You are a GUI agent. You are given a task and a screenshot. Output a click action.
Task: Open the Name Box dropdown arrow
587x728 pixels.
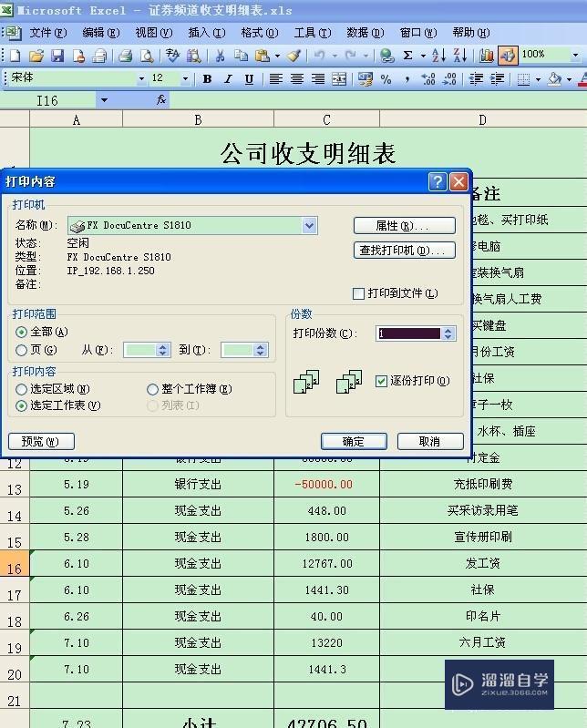click(x=104, y=100)
